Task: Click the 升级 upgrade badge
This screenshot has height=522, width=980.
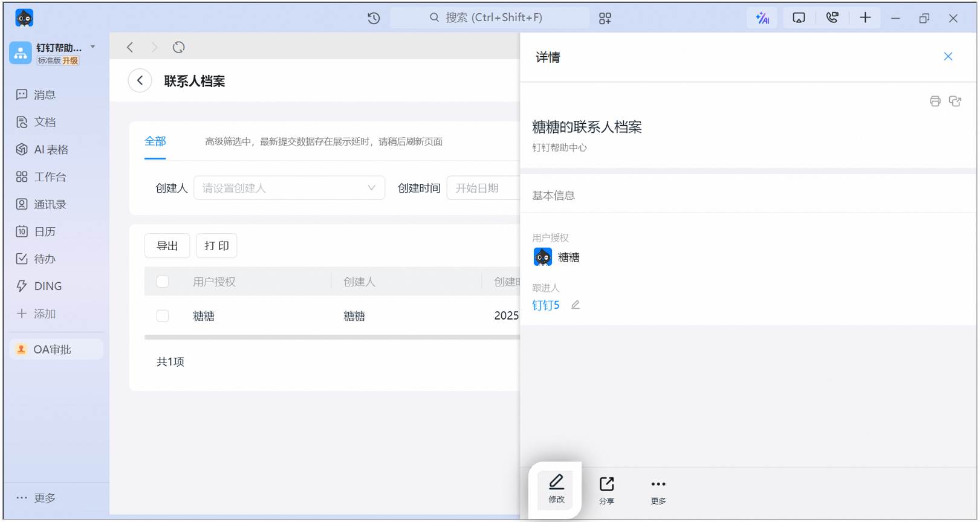Action: click(71, 60)
